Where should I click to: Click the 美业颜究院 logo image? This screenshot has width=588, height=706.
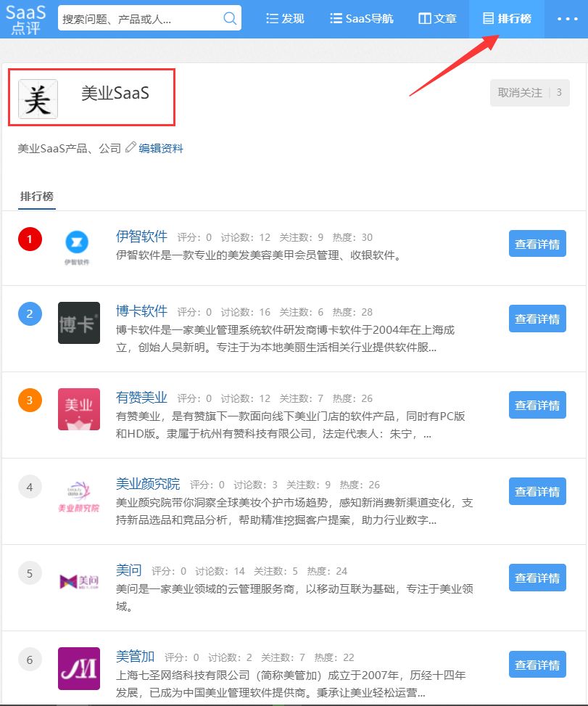[x=79, y=496]
